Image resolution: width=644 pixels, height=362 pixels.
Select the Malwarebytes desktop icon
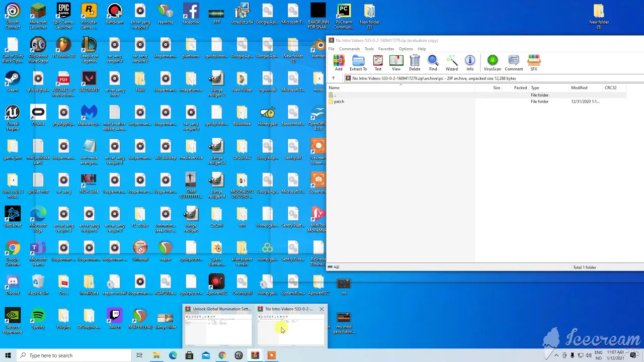pos(89,116)
